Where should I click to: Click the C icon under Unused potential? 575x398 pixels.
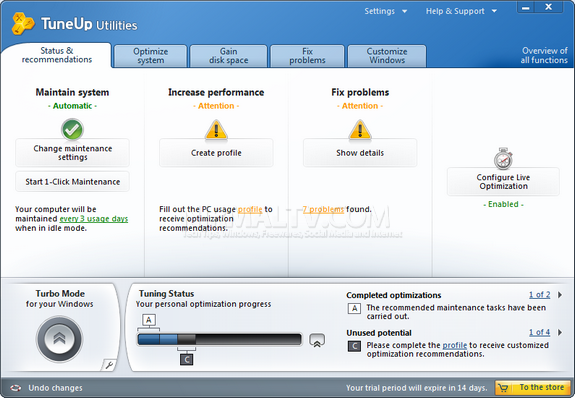354,346
